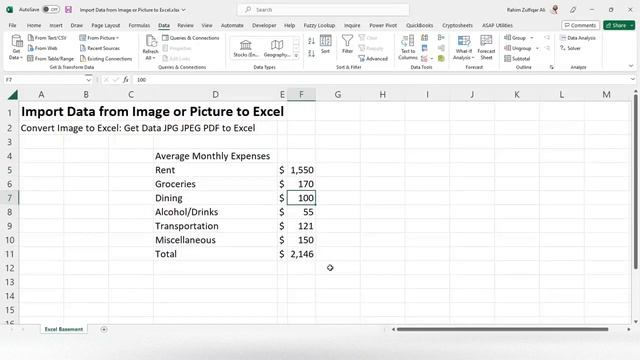Open the Comments pane

point(580,25)
